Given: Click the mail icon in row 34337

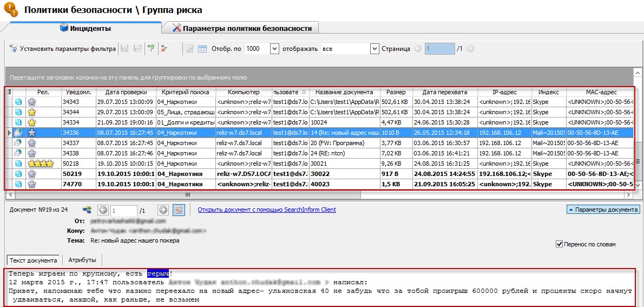Looking at the screenshot, I should (18, 142).
